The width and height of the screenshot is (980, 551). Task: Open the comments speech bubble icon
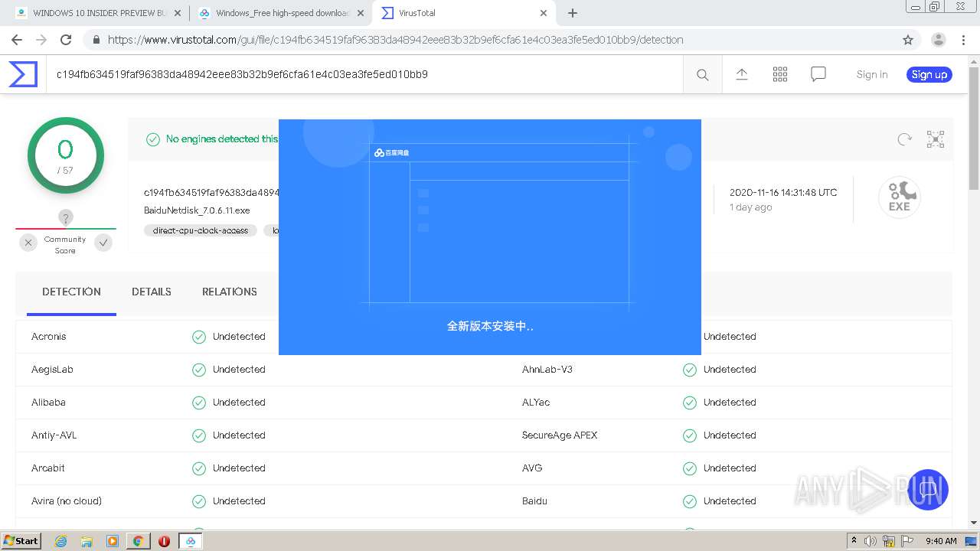818,74
